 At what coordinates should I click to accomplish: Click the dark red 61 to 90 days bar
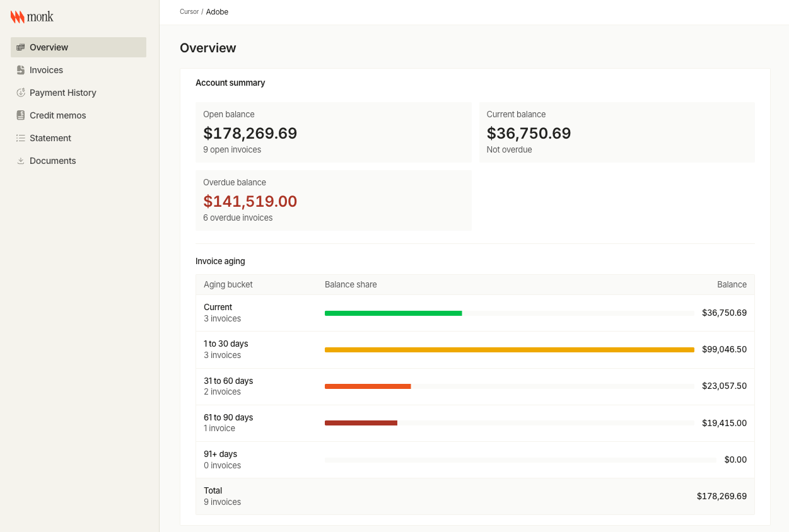click(361, 423)
